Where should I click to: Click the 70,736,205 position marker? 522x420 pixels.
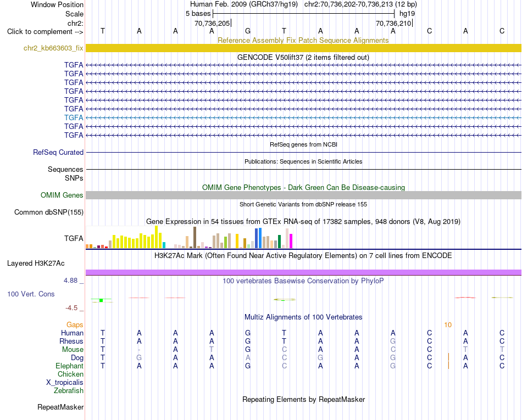[213, 23]
